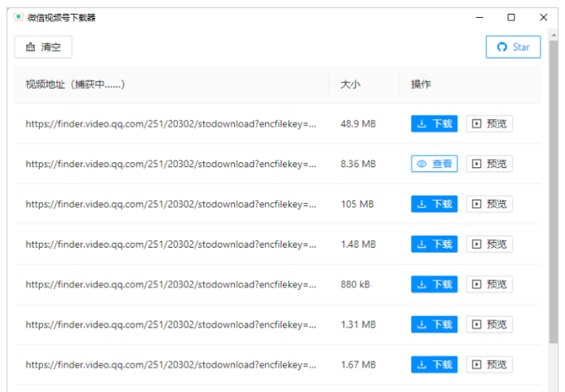Viewport: 565px width, 392px height.
Task: Download the 1.31 MB video
Action: pos(434,324)
